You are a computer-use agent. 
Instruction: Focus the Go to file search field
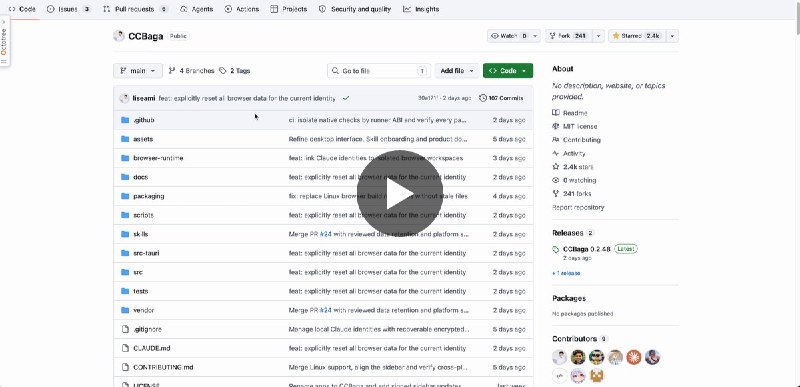pyautogui.click(x=379, y=71)
